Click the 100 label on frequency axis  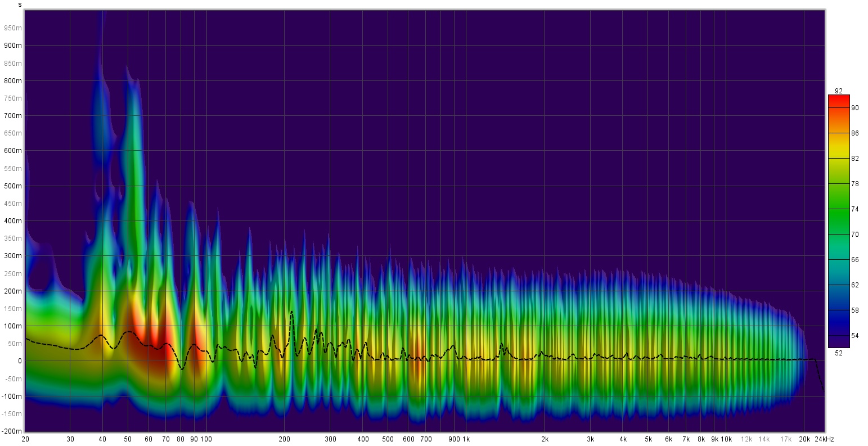[206, 439]
